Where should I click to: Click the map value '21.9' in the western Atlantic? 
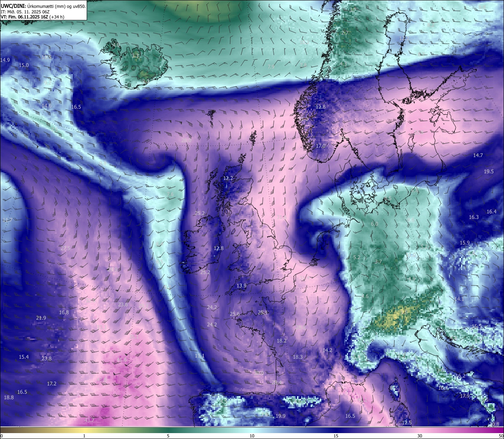(x=41, y=318)
